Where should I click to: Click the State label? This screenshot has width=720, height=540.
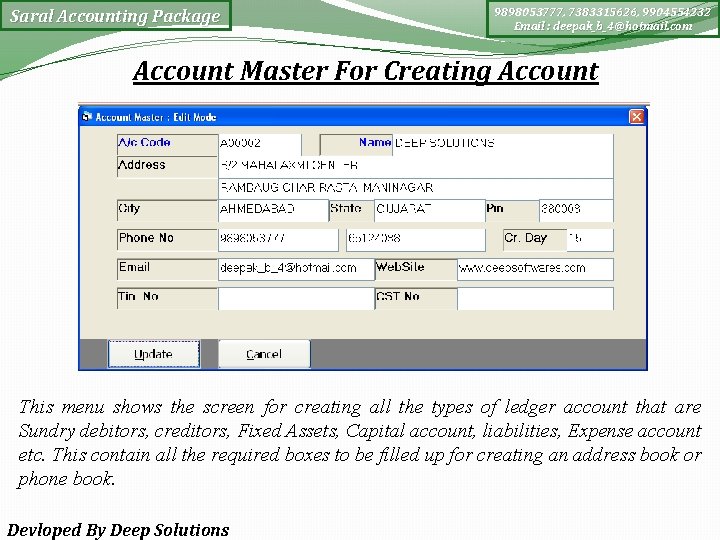point(346,208)
